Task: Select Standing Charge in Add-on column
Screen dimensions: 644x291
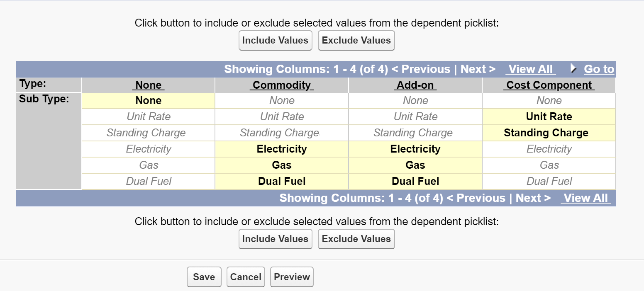Action: 415,133
